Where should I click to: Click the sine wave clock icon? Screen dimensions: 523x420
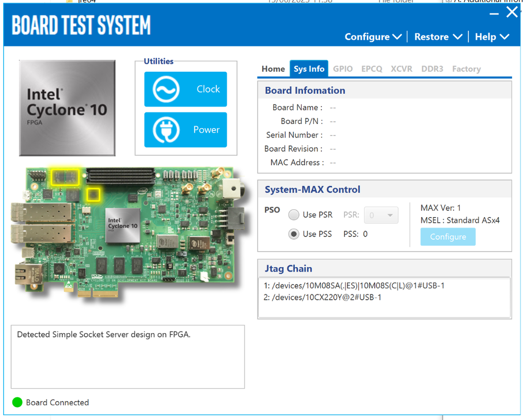coord(166,89)
